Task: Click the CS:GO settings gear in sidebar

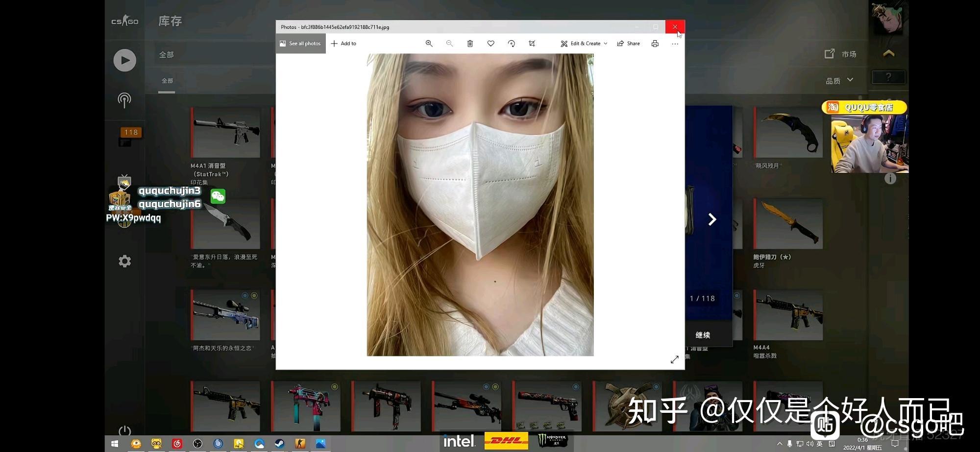Action: coord(125,261)
